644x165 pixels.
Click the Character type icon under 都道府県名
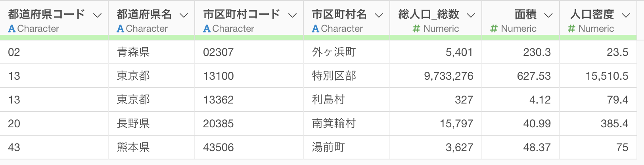pyautogui.click(x=121, y=29)
